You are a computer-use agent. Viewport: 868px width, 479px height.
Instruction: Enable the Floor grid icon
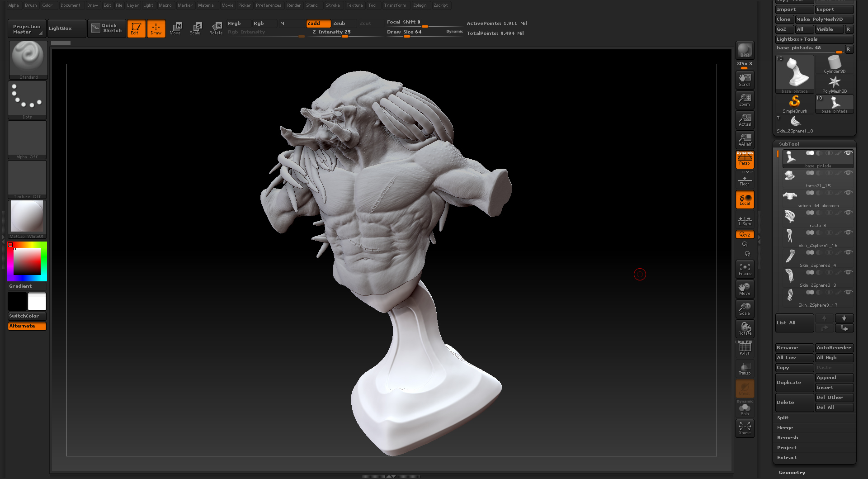tap(744, 180)
